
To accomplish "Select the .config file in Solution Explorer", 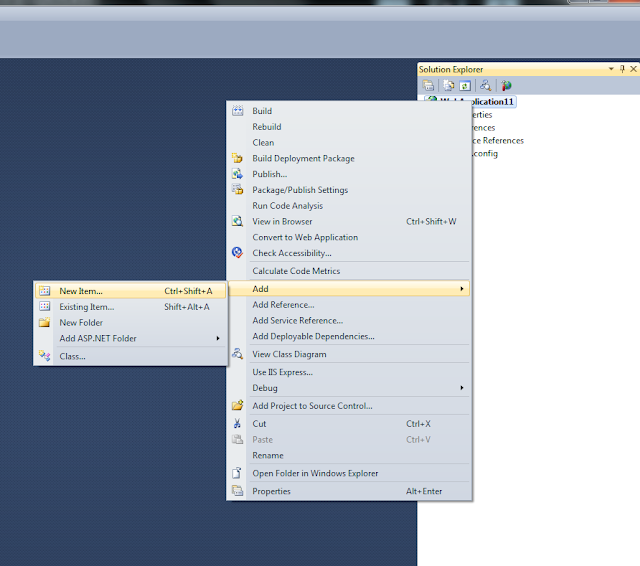I will point(485,154).
